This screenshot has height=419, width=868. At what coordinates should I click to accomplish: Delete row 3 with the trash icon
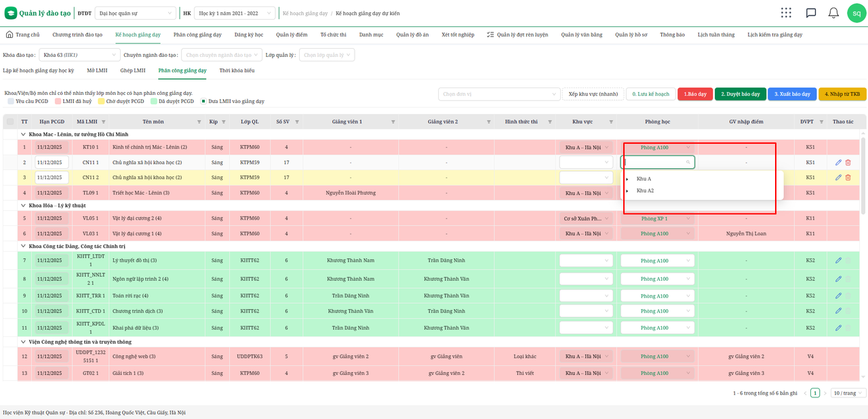coord(848,178)
